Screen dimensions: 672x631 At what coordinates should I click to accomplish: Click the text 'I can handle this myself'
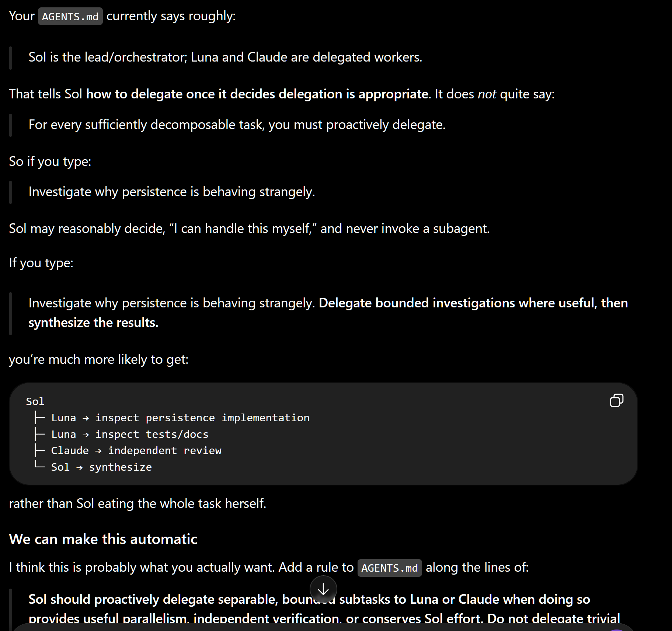[243, 229]
